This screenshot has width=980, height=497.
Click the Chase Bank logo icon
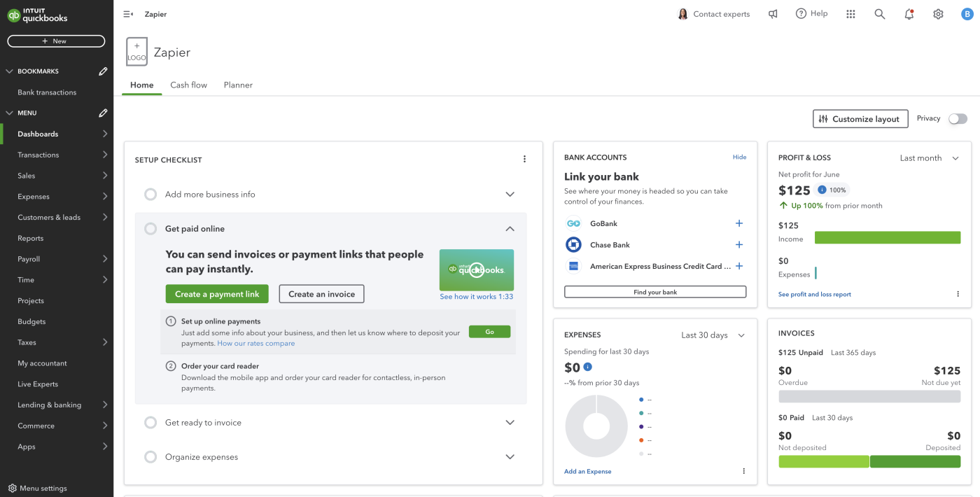573,245
